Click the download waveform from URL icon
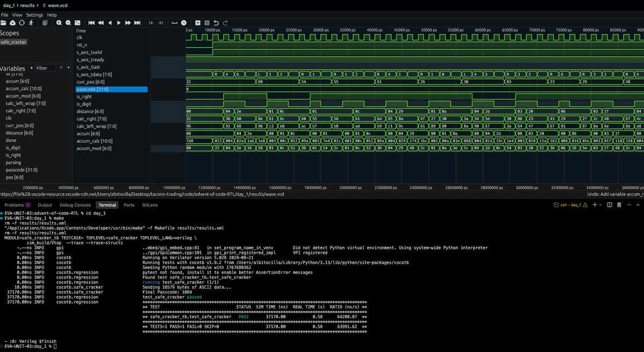The height and width of the screenshot is (352, 644). click(12, 23)
